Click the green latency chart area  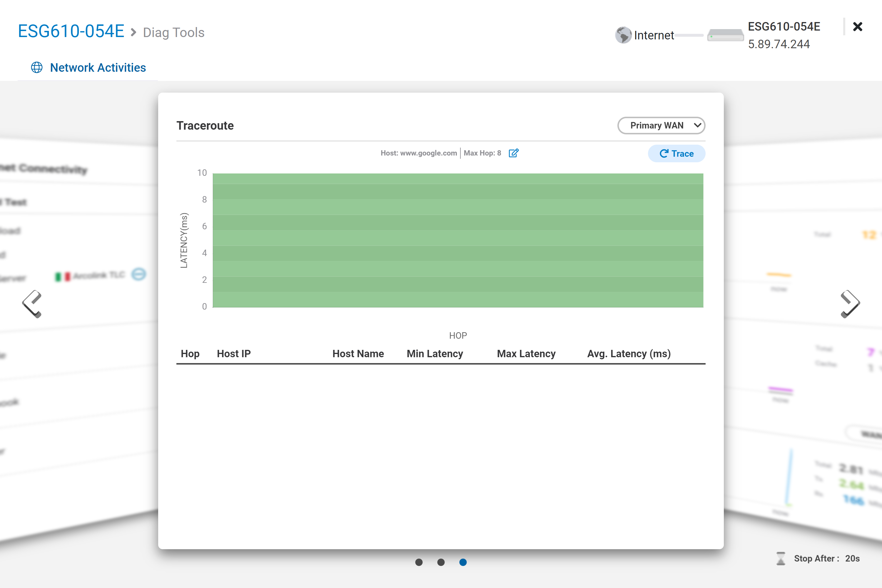(x=458, y=240)
